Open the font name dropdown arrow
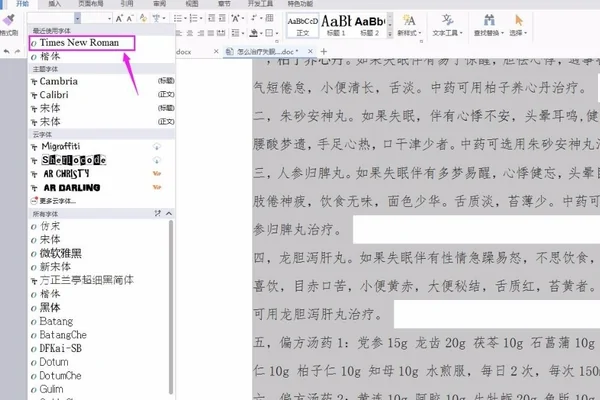Image resolution: width=600 pixels, height=400 pixels. coord(78,18)
